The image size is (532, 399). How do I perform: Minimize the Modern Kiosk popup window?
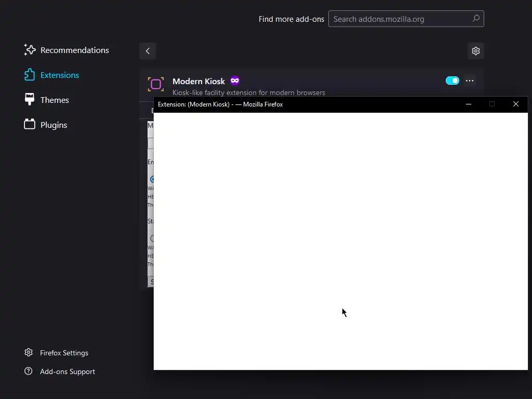point(469,104)
